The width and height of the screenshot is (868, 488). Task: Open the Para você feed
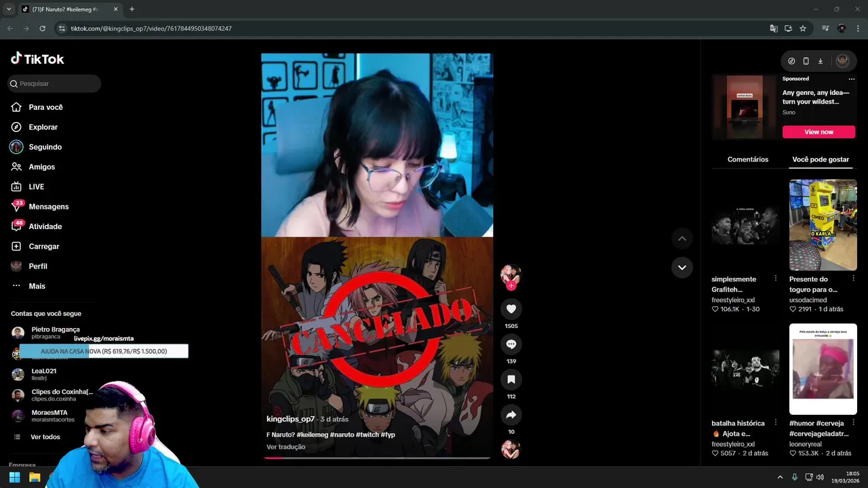pyautogui.click(x=45, y=107)
